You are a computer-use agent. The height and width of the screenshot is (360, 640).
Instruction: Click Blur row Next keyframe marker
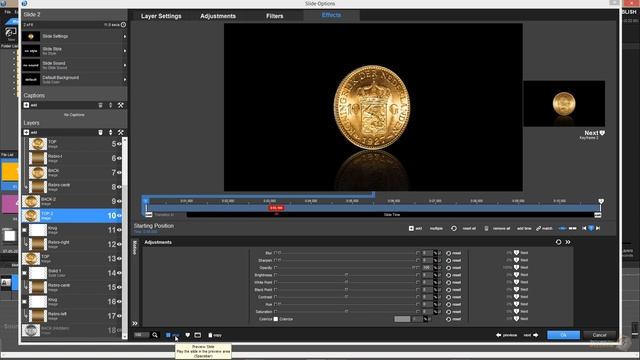click(516, 253)
